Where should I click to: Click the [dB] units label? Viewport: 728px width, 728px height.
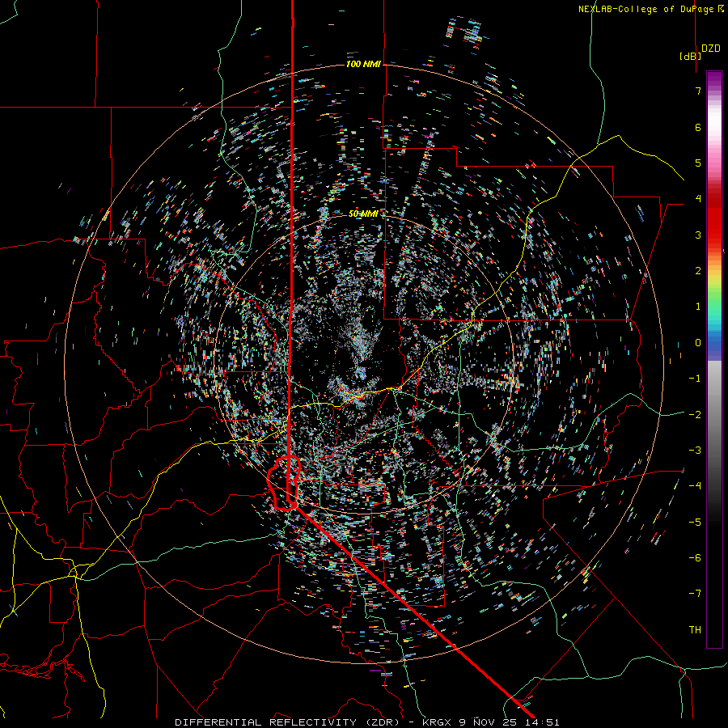tap(691, 56)
